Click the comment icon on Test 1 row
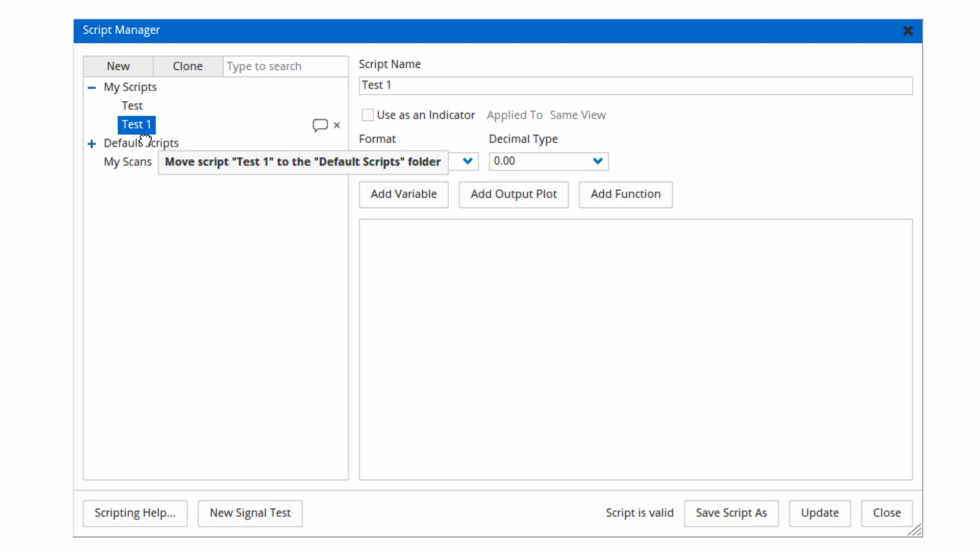 pyautogui.click(x=320, y=125)
